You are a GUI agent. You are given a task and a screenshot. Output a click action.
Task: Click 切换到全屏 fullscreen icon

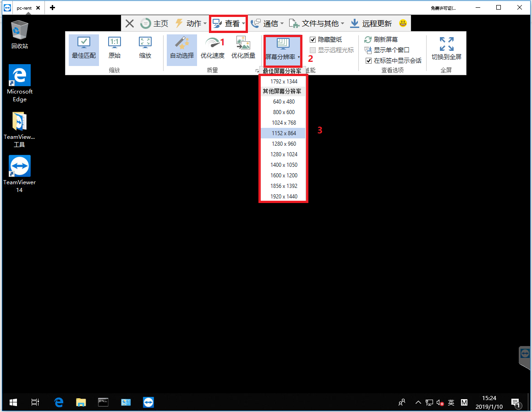click(x=446, y=49)
